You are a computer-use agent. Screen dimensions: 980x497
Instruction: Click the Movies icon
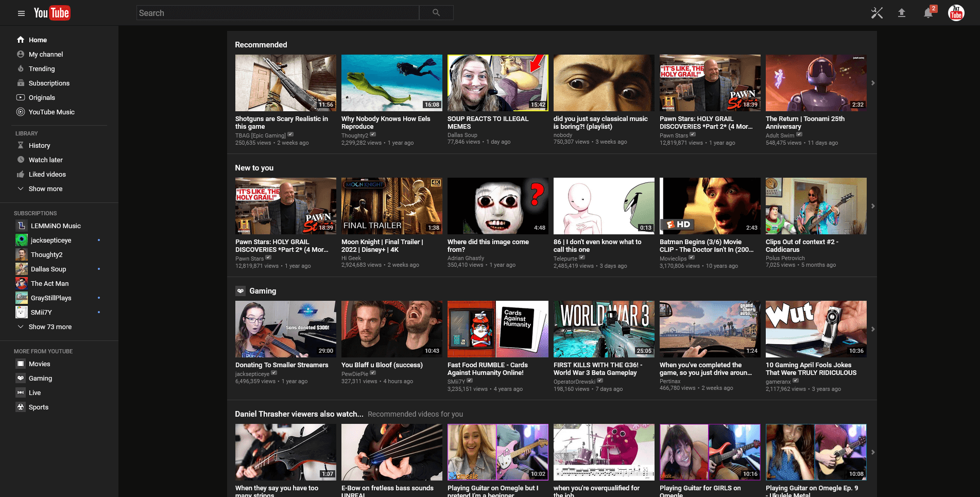(x=21, y=364)
